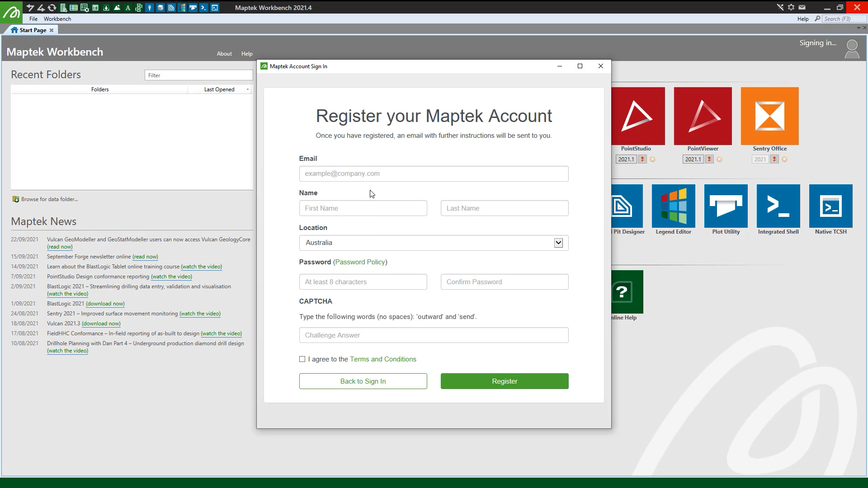868x488 pixels.
Task: Click the letter A toolbar icon
Action: [x=128, y=8]
